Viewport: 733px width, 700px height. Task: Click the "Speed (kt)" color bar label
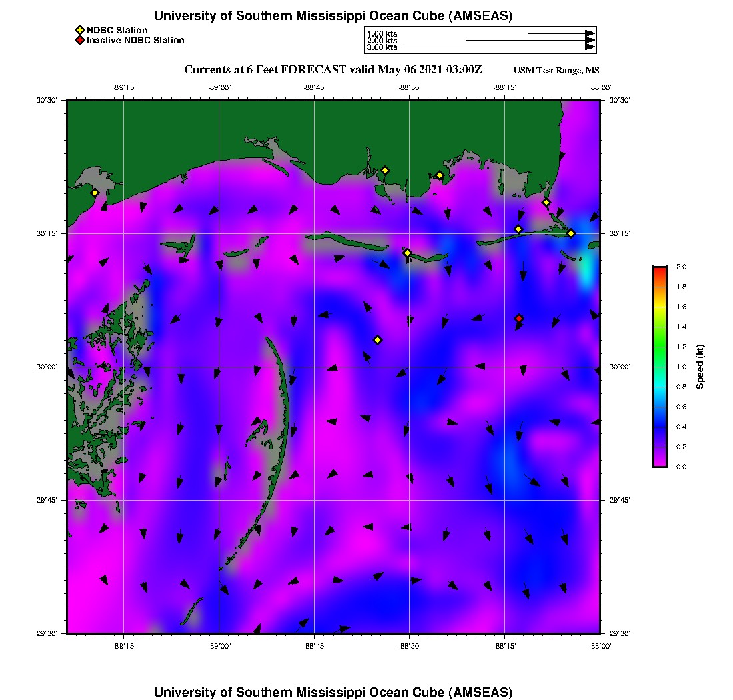[700, 367]
